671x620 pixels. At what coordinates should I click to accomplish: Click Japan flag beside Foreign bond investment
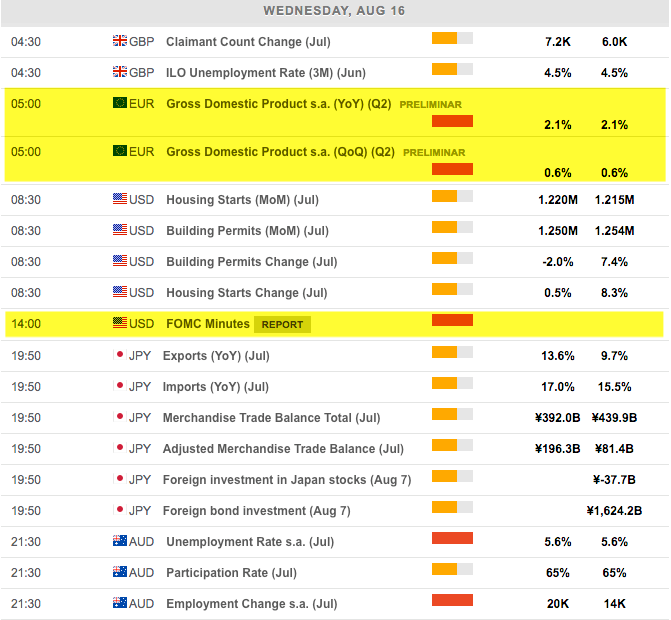tap(120, 510)
